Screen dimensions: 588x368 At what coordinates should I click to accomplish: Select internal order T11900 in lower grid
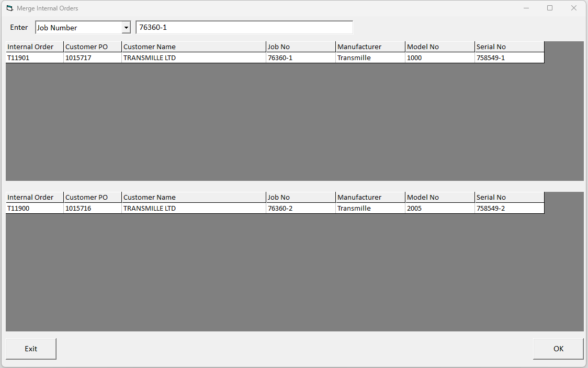tap(35, 209)
